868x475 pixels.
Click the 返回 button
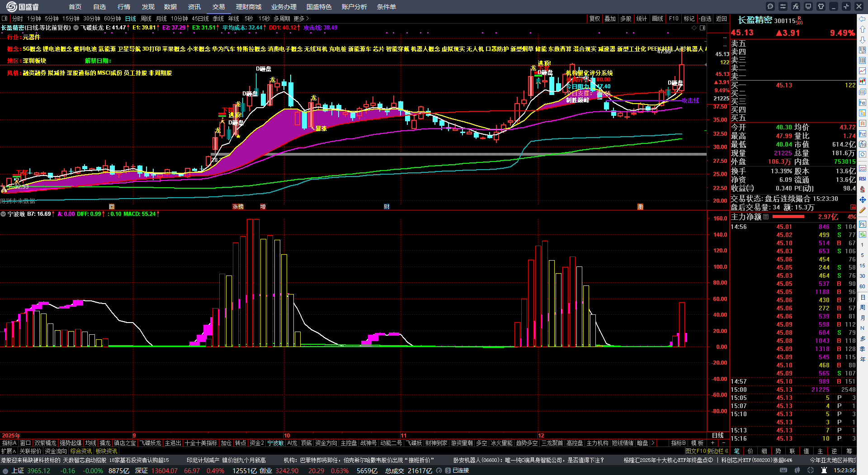pyautogui.click(x=722, y=19)
